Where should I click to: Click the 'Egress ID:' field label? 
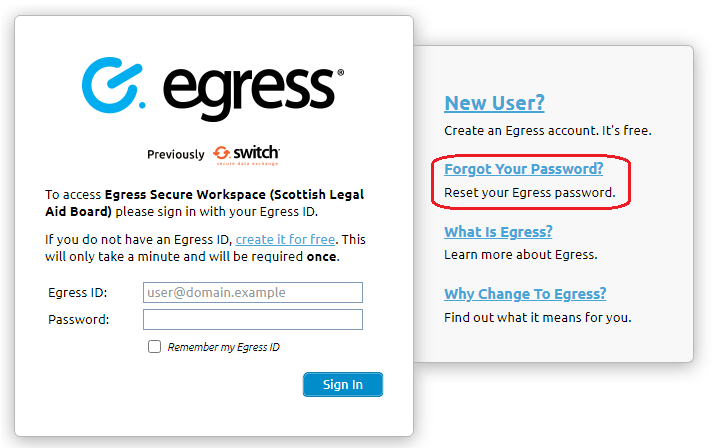click(x=78, y=293)
